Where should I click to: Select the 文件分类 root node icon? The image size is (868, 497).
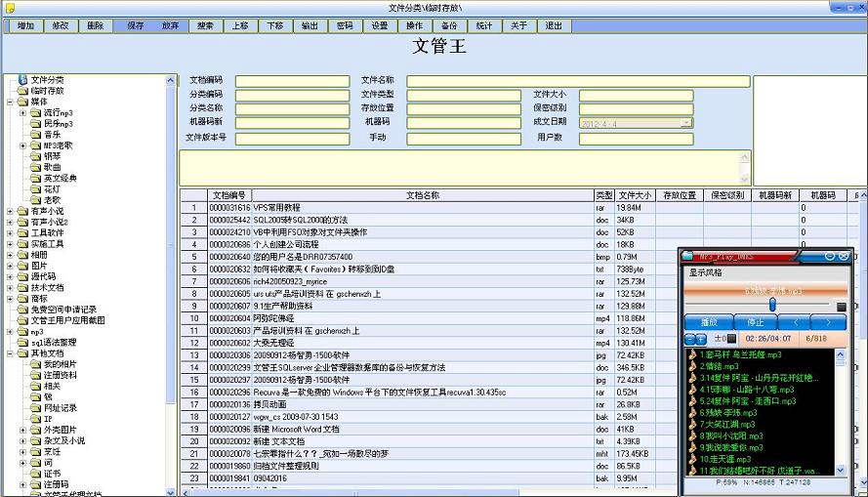22,80
